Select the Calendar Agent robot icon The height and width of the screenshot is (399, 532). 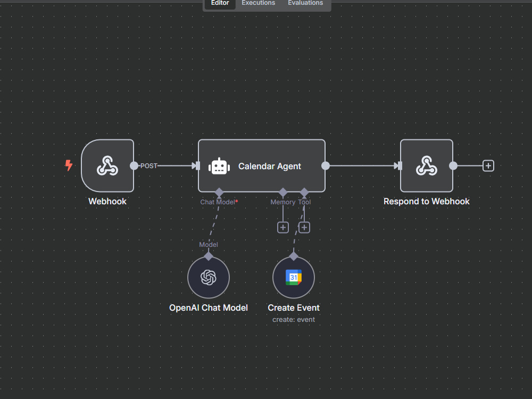219,166
